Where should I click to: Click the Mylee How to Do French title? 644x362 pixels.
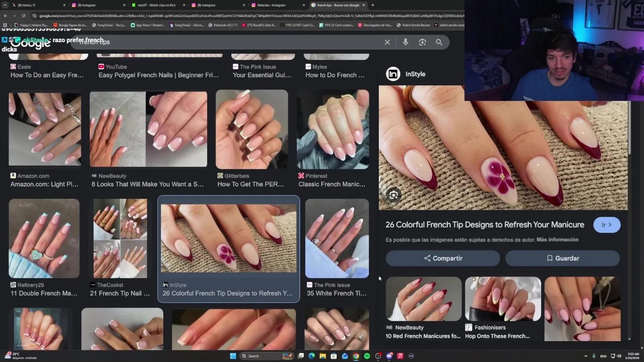pyautogui.click(x=335, y=75)
